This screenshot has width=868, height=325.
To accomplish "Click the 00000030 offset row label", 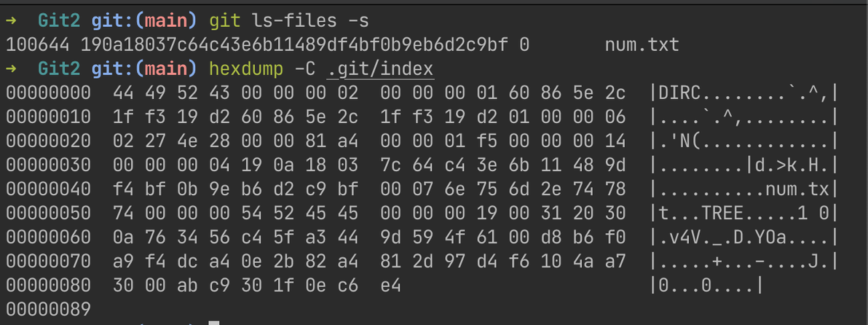I will click(48, 165).
